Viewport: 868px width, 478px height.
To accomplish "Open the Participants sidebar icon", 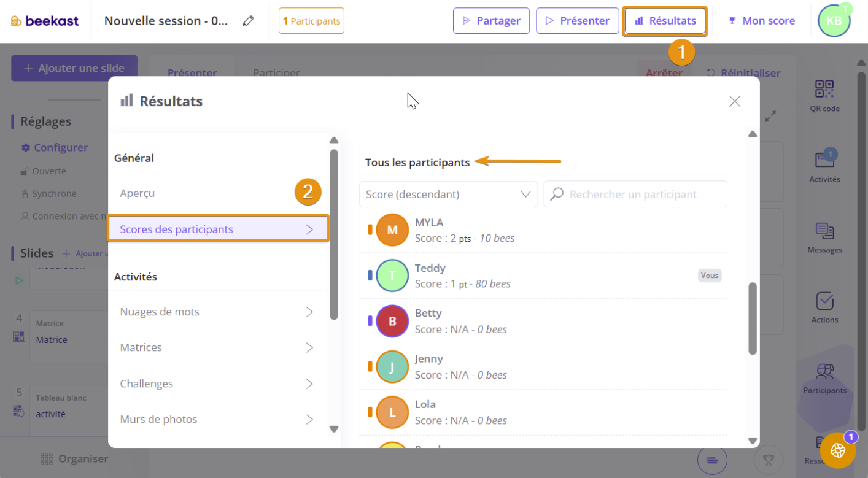I will tap(824, 377).
